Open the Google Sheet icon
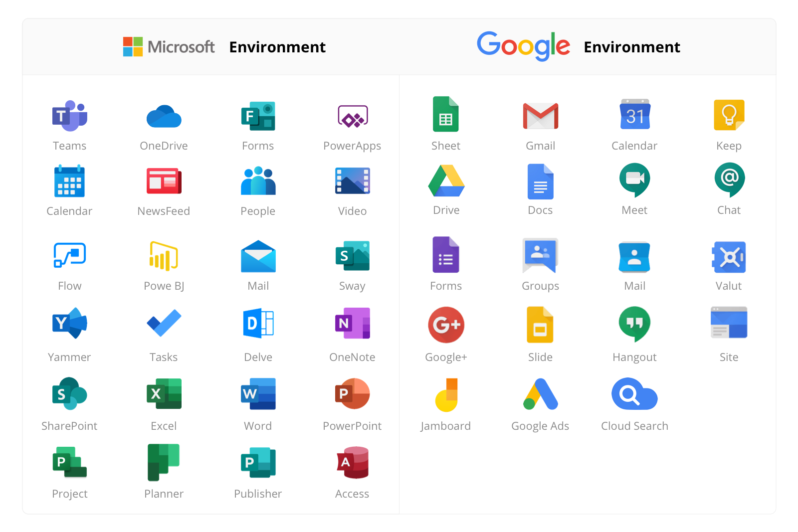This screenshot has width=798, height=532. pyautogui.click(x=446, y=114)
